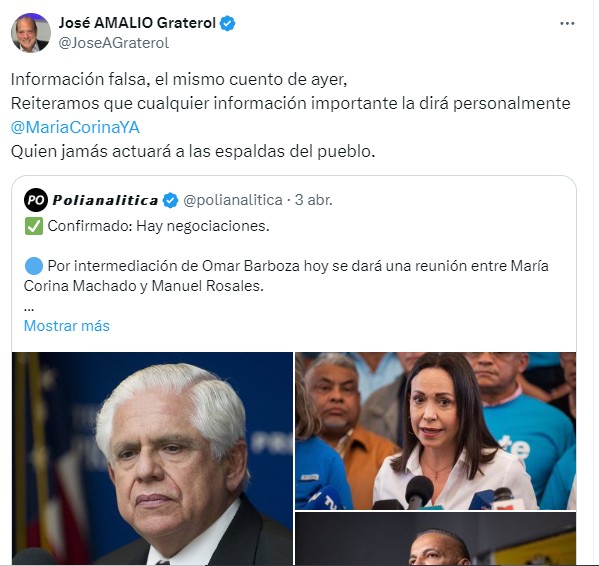The height and width of the screenshot is (566, 599).
Task: Open the bottom-right partially visible photo
Action: pyautogui.click(x=435, y=539)
